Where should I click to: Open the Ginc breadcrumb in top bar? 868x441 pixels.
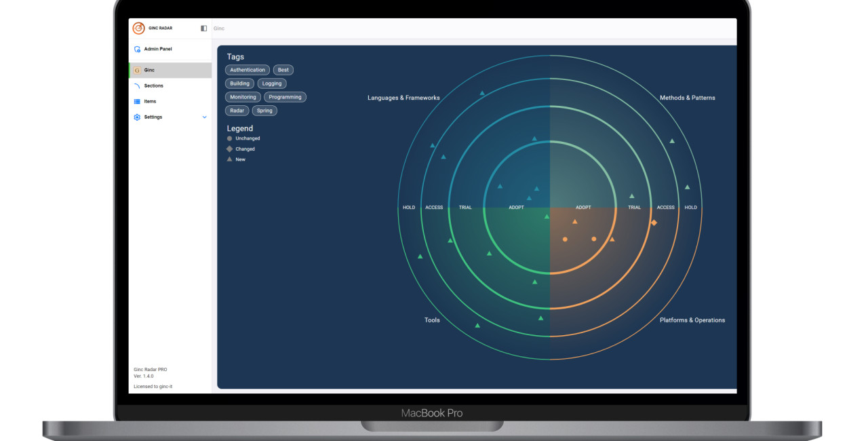click(219, 28)
